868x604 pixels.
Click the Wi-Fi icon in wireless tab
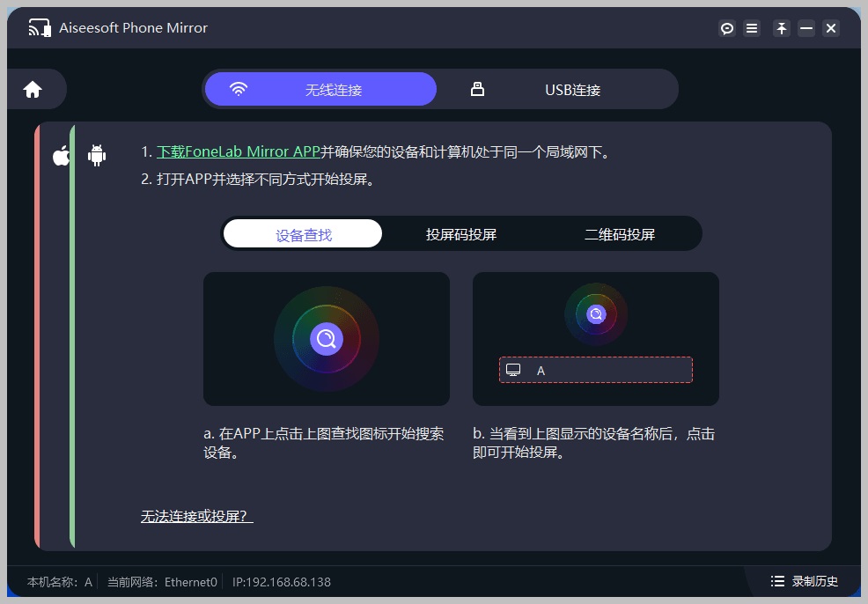click(x=239, y=89)
